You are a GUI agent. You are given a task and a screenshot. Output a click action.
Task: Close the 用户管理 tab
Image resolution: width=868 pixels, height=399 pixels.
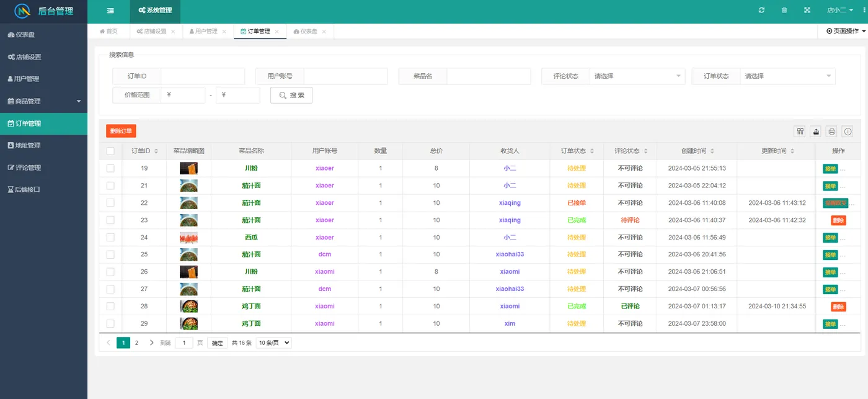[224, 32]
